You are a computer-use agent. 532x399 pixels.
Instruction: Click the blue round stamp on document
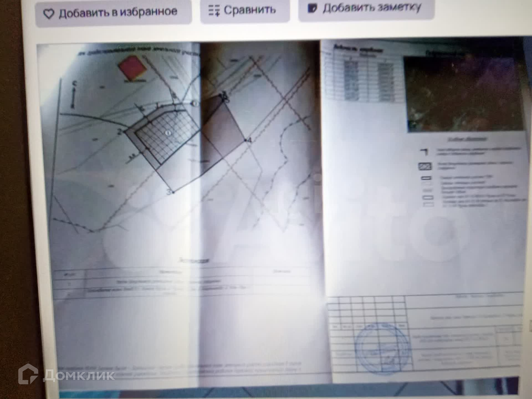[x=382, y=348]
